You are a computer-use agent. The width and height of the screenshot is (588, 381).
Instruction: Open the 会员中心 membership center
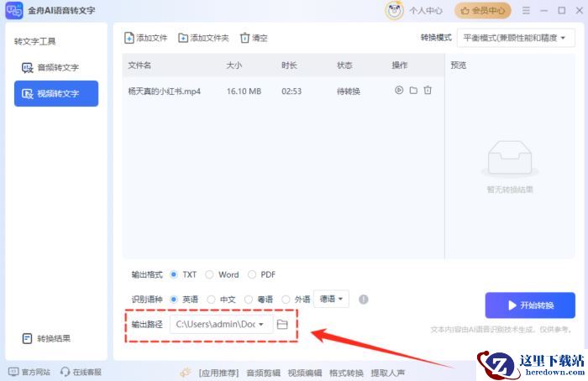tap(483, 11)
